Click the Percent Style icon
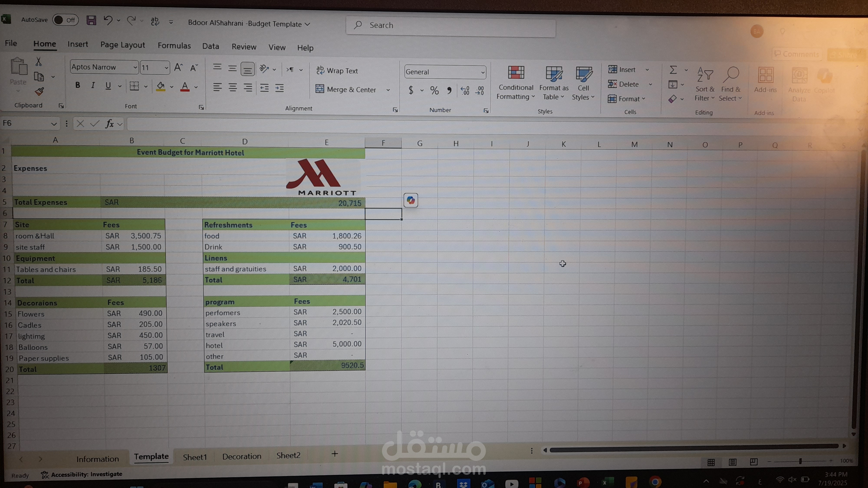The image size is (868, 488). 434,90
